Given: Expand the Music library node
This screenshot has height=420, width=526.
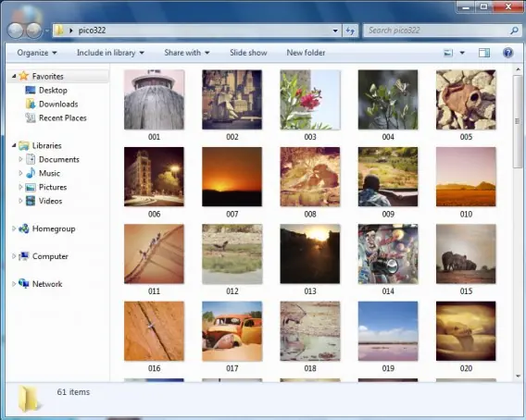Looking at the screenshot, I should tap(20, 173).
